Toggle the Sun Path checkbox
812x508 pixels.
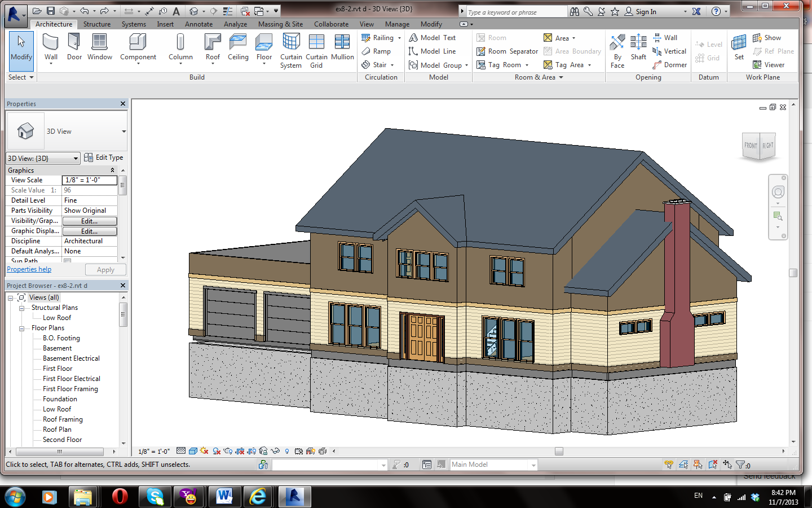(68, 261)
